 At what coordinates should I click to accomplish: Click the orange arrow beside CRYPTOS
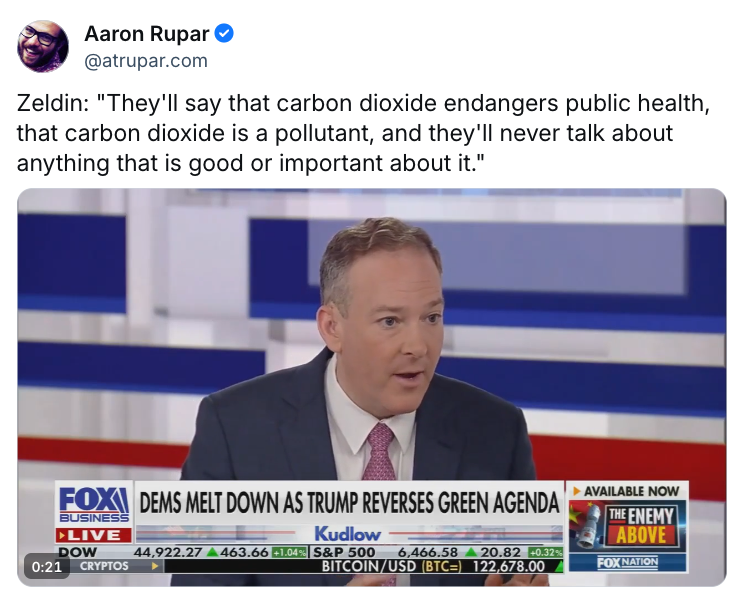(155, 566)
